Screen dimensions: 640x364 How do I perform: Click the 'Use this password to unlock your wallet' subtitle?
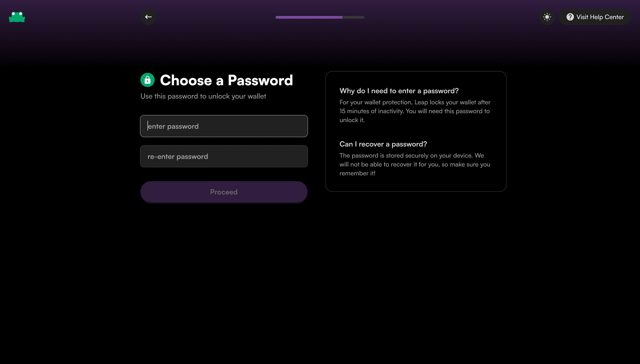pyautogui.click(x=203, y=96)
